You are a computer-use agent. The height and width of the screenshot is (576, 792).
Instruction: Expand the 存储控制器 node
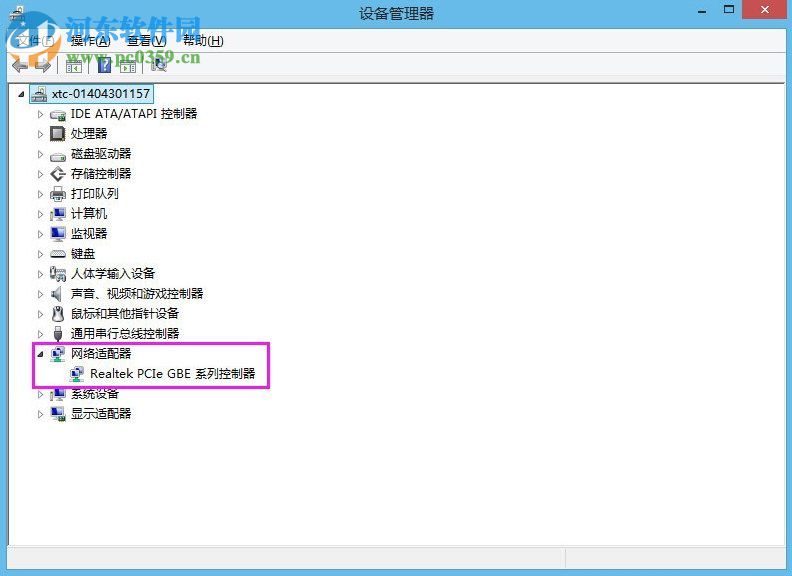tap(40, 174)
